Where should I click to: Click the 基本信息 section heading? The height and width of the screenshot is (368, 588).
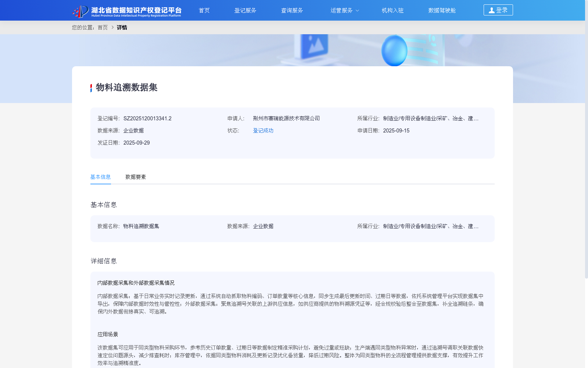coord(104,205)
